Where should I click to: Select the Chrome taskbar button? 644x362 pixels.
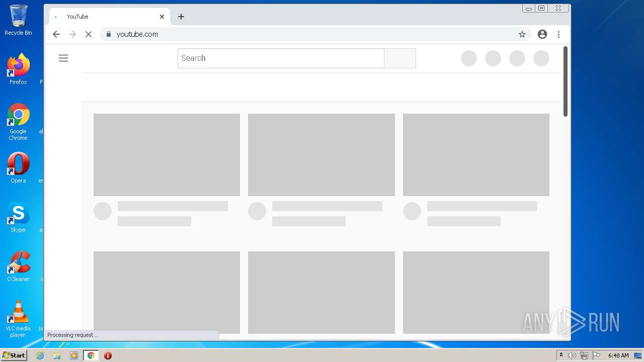pos(91,355)
